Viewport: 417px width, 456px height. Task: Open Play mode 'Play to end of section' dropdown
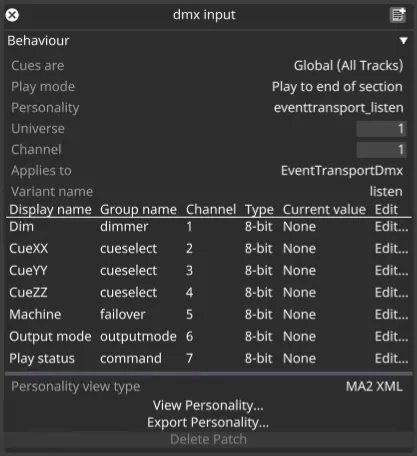[x=337, y=87]
